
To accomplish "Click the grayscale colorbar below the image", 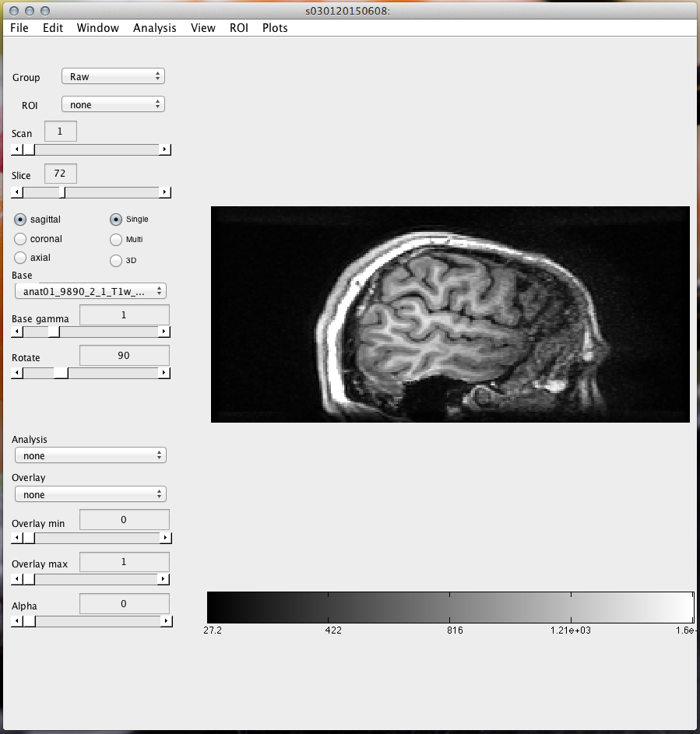I will (450, 606).
